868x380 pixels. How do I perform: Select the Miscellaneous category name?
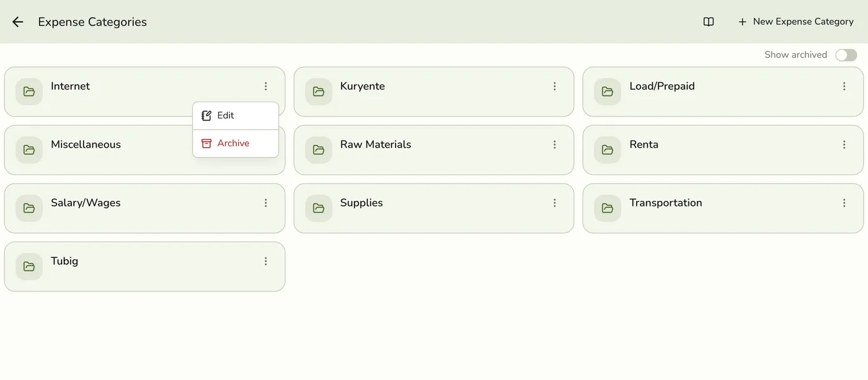pos(86,144)
